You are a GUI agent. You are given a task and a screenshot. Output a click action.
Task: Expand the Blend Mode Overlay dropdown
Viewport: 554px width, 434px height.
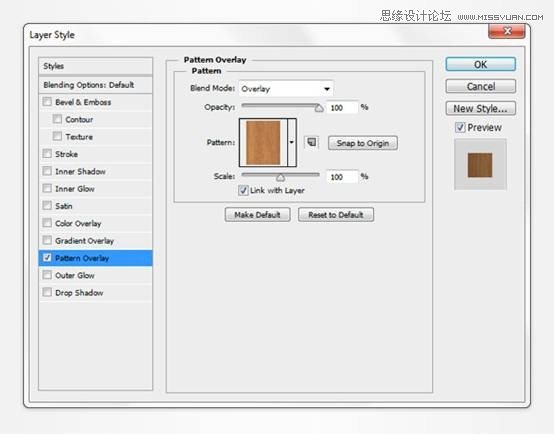tap(286, 89)
